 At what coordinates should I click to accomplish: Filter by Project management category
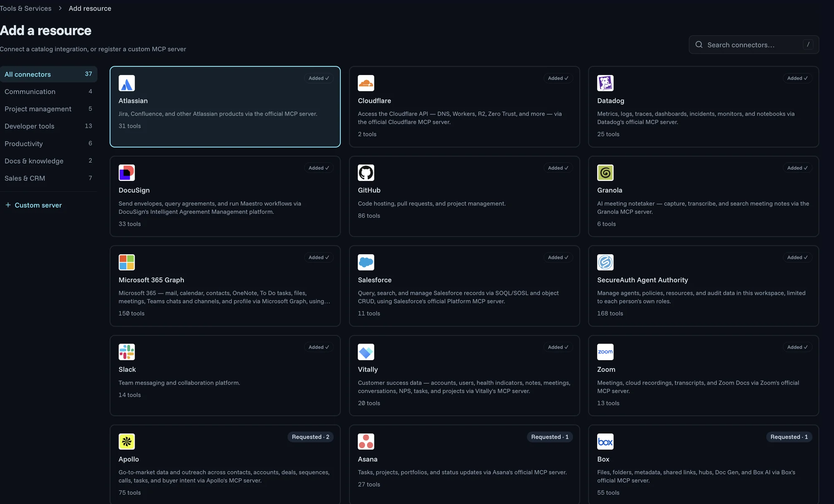[48, 109]
